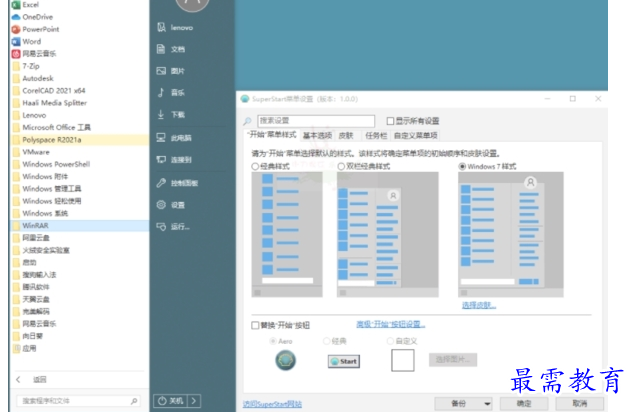Open the 备份 dropdown arrow
The height and width of the screenshot is (412, 632).
click(x=487, y=403)
